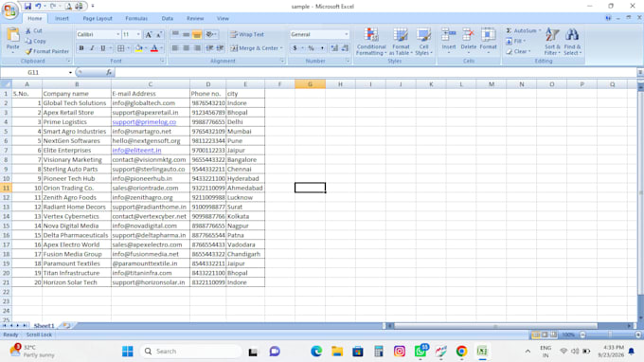
Task: Decrease font size with Shrink Font
Action: point(159,34)
